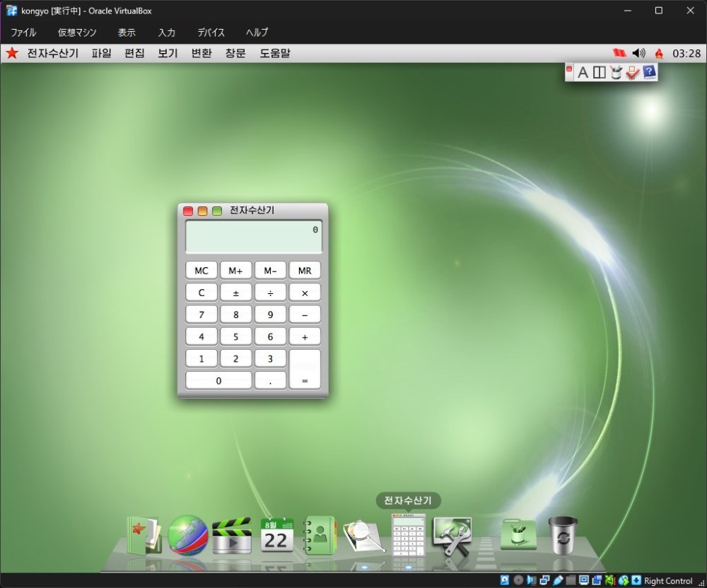The image size is (707, 588).
Task: Click the VirtualBox display status icon
Action: [584, 580]
